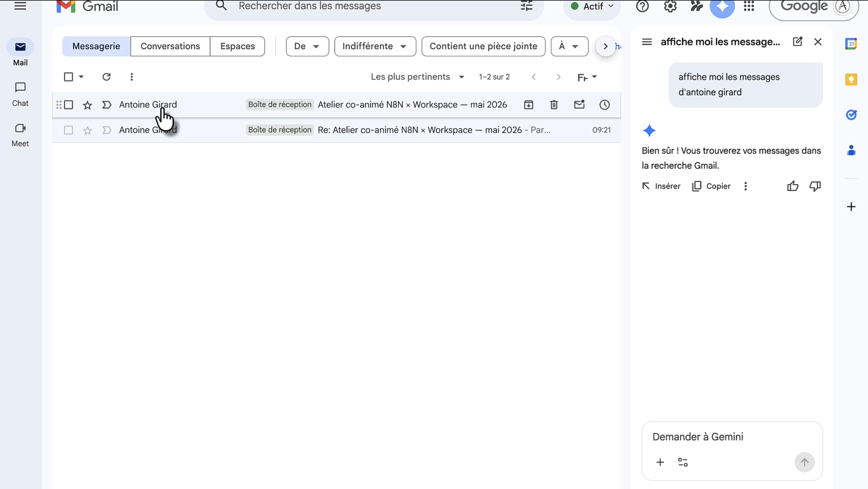Archive the first Antoine Girard email
Screen dimensions: 868x489
[528, 105]
